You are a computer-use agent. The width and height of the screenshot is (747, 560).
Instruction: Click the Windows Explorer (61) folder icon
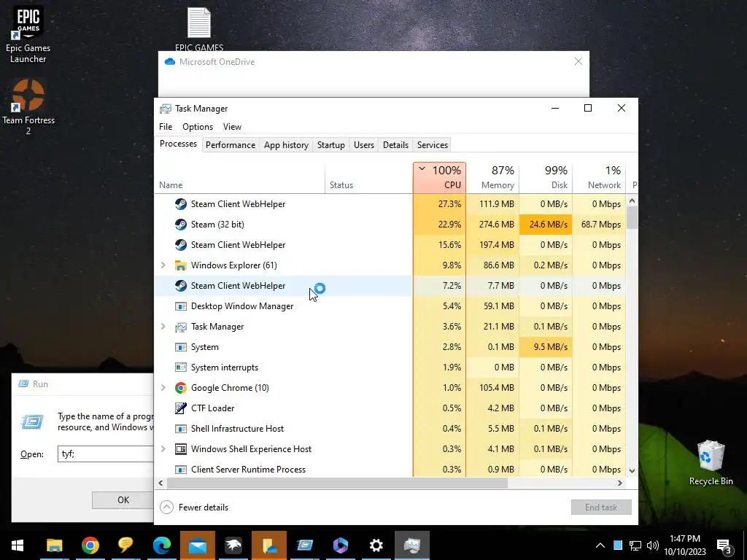coord(181,265)
